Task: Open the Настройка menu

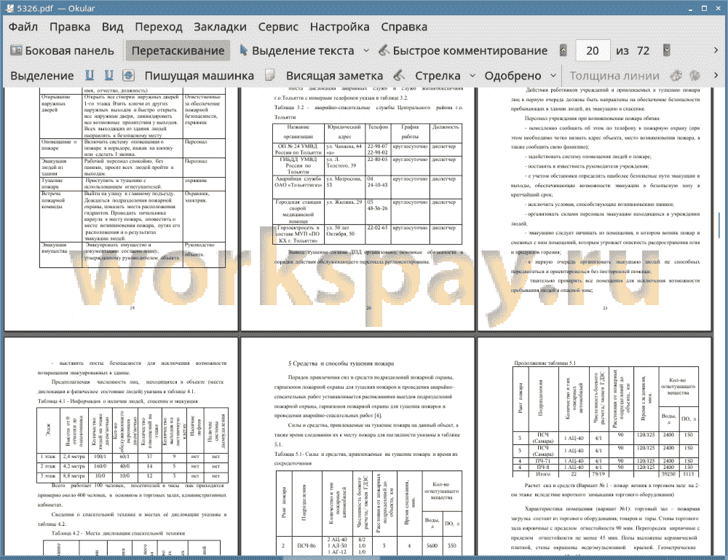Action: coord(339,27)
